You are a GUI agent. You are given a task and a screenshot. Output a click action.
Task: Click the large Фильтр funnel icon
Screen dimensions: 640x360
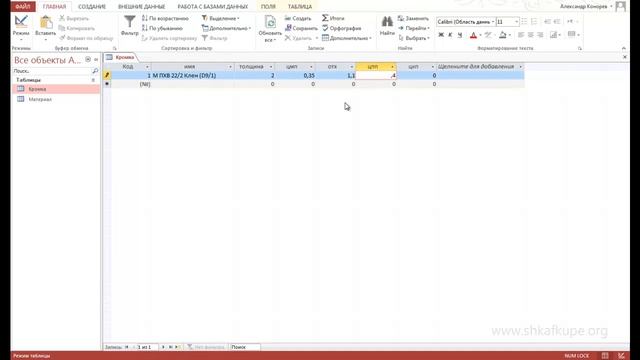coord(130,22)
